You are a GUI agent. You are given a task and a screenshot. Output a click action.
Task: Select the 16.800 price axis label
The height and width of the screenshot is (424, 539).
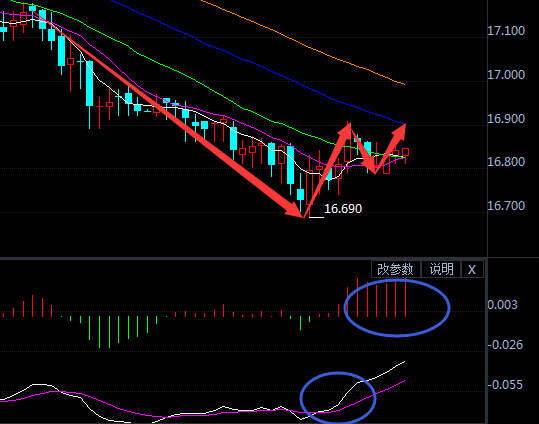[506, 161]
